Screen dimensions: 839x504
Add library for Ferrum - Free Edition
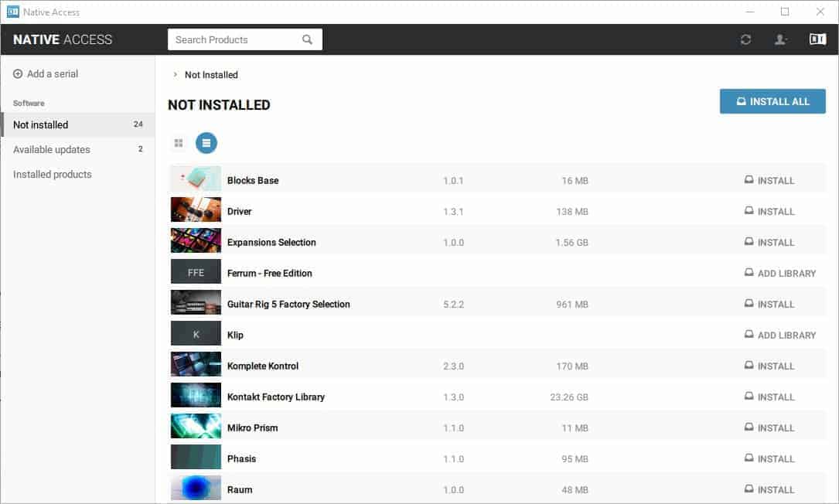click(x=780, y=273)
